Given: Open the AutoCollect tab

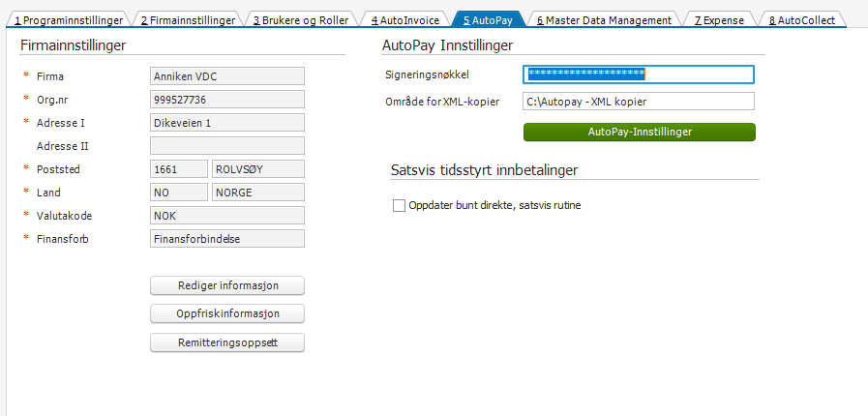Looking at the screenshot, I should 801,19.
